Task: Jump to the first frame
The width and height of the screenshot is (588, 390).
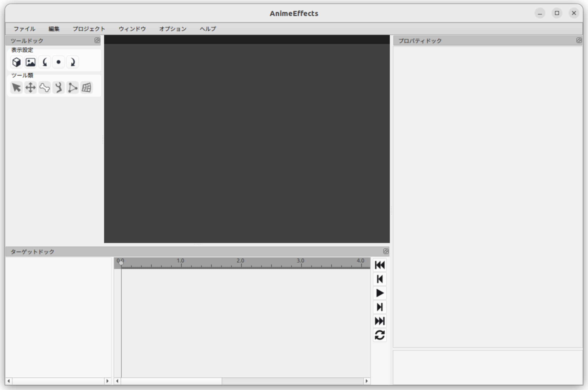Action: coord(380,265)
